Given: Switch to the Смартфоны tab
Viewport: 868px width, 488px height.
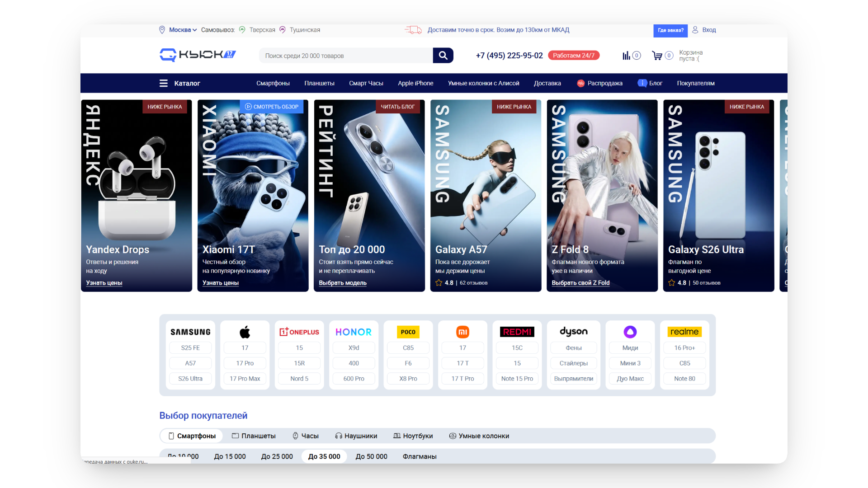Looking at the screenshot, I should [x=192, y=436].
